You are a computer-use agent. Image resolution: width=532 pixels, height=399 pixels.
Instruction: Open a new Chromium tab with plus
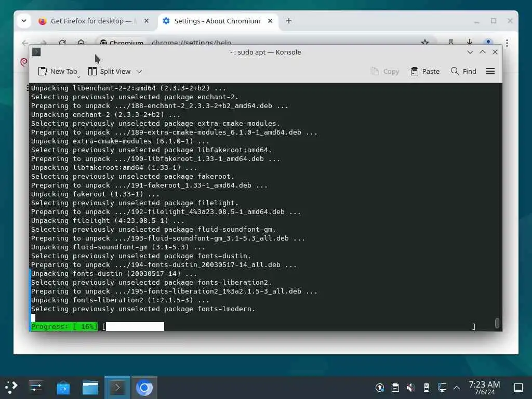[x=289, y=21]
